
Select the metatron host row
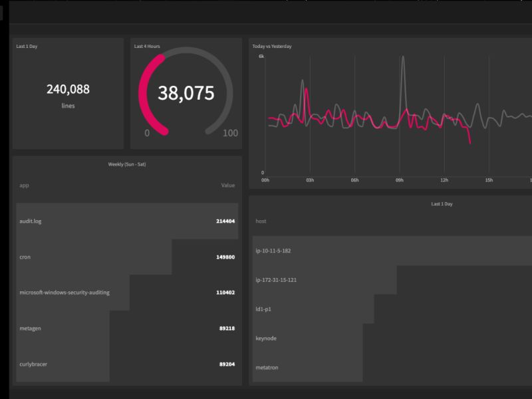392,368
